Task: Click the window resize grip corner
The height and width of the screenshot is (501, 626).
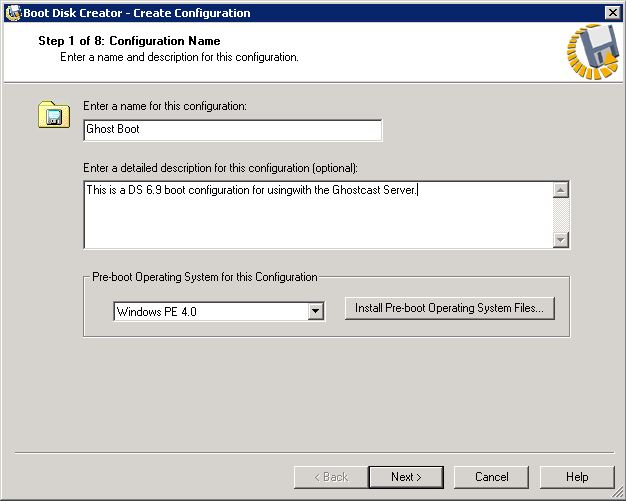Action: pyautogui.click(x=618, y=493)
